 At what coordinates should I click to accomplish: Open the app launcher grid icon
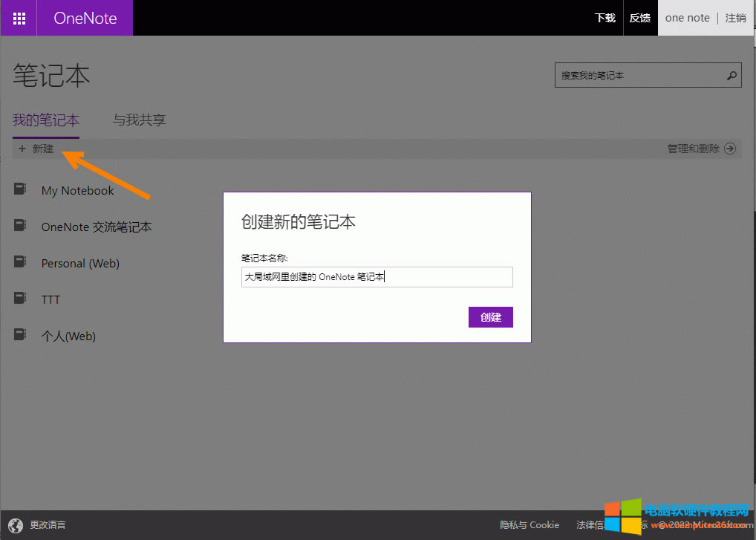(19, 18)
